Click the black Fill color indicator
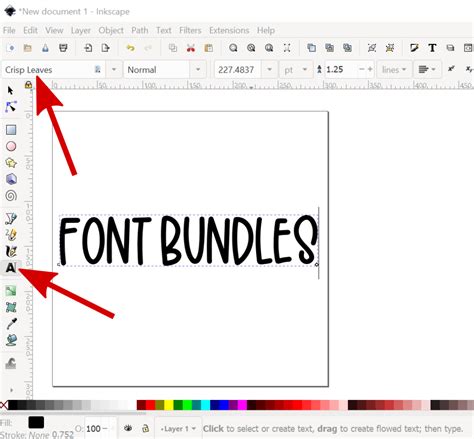The width and height of the screenshot is (474, 439). (x=36, y=422)
